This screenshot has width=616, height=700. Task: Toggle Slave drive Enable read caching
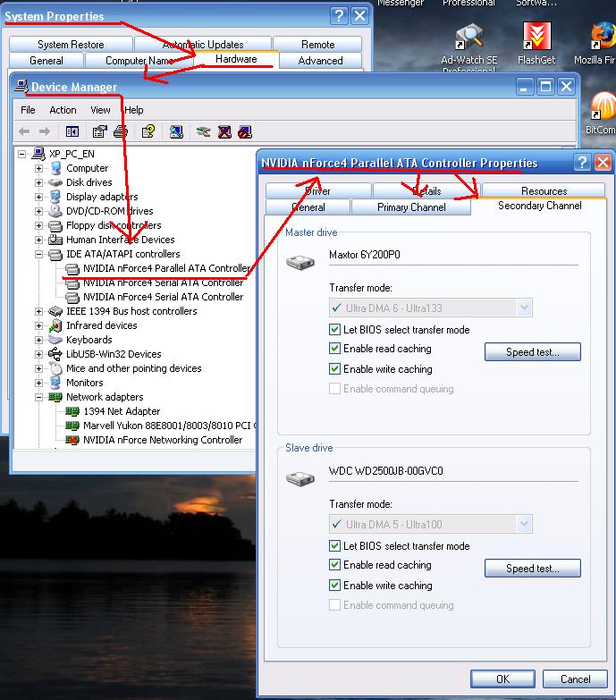click(x=334, y=565)
